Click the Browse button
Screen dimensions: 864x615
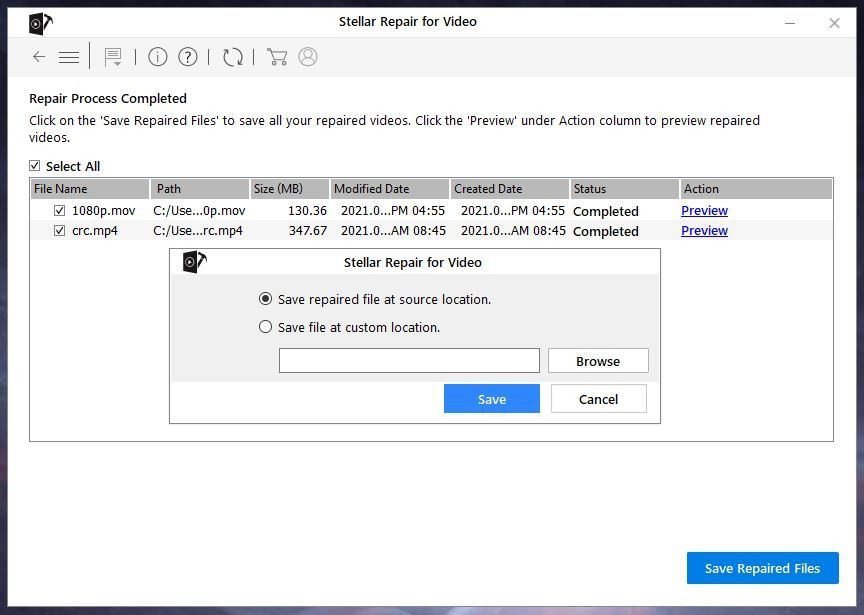(x=598, y=361)
